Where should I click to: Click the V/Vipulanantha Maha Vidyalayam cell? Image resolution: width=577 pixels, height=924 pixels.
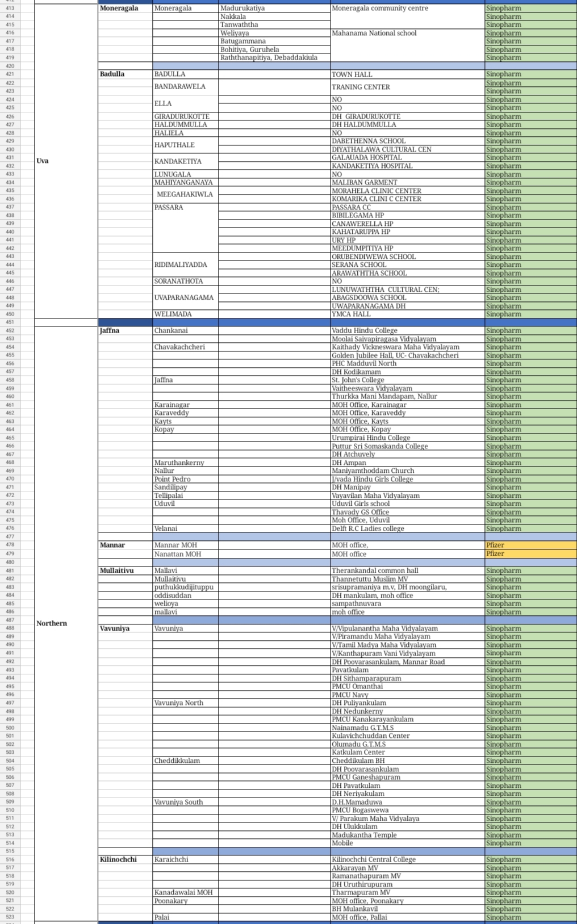coord(407,628)
